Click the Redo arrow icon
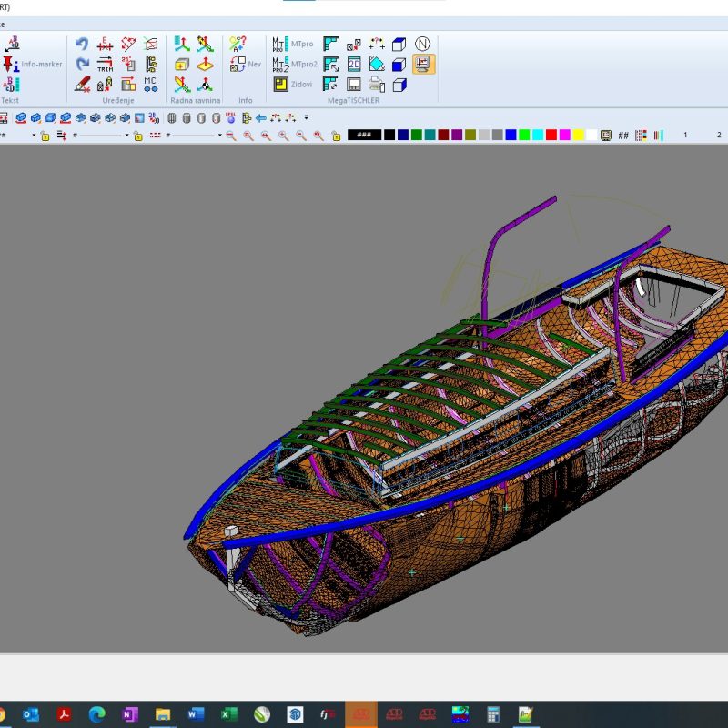 pyautogui.click(x=82, y=64)
